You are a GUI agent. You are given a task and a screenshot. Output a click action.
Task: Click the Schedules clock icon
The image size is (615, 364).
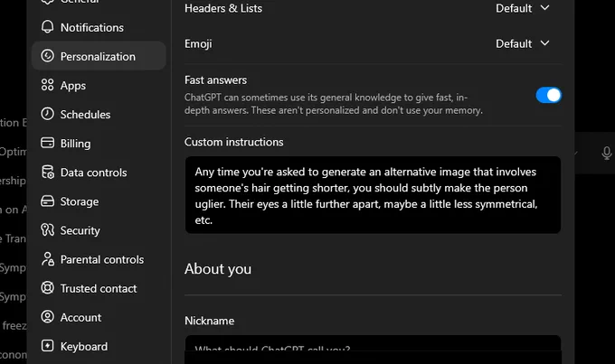tap(47, 114)
